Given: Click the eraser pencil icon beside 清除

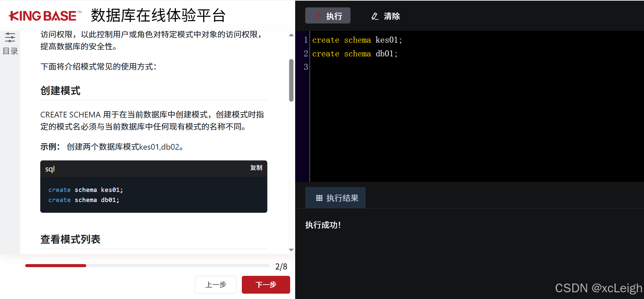Looking at the screenshot, I should (375, 16).
